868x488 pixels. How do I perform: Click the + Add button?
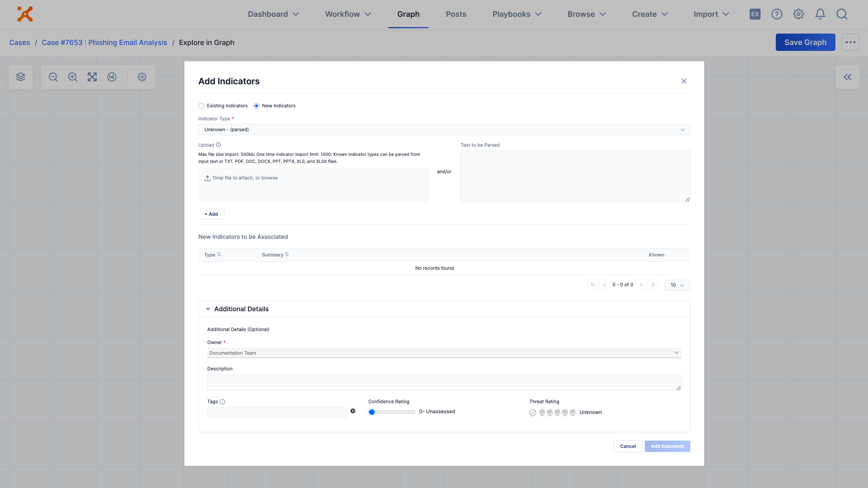click(x=211, y=214)
